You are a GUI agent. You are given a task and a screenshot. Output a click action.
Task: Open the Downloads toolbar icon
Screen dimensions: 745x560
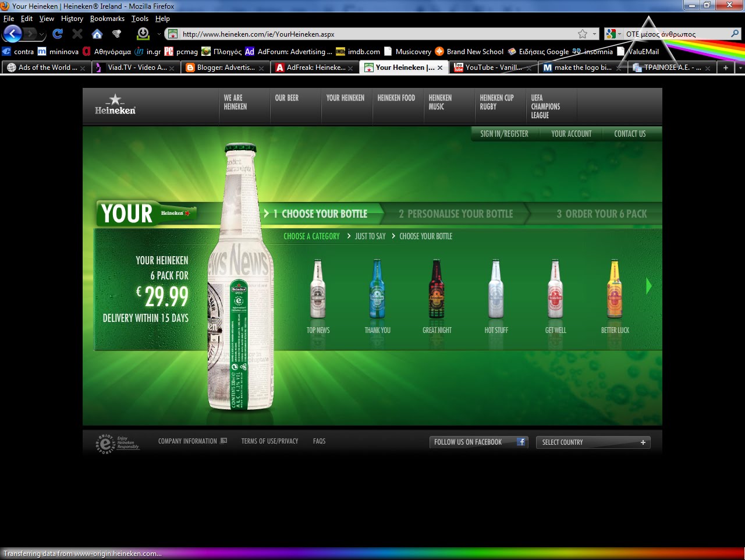pyautogui.click(x=143, y=34)
